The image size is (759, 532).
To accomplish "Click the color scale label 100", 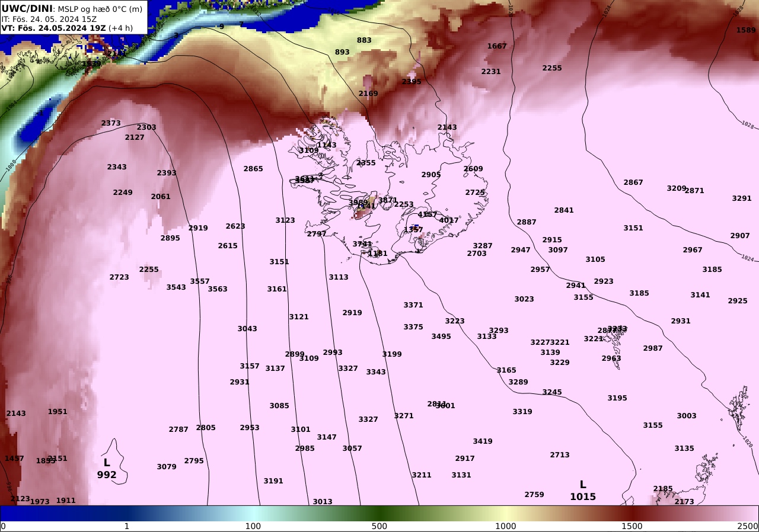I will [253, 526].
